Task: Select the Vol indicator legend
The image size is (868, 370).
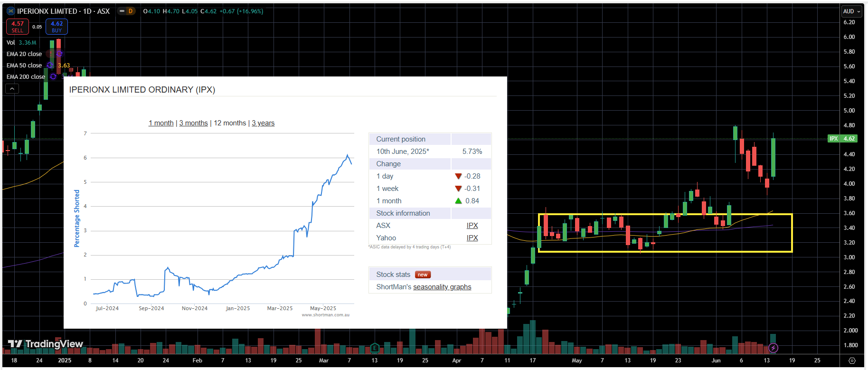Action: [x=10, y=43]
